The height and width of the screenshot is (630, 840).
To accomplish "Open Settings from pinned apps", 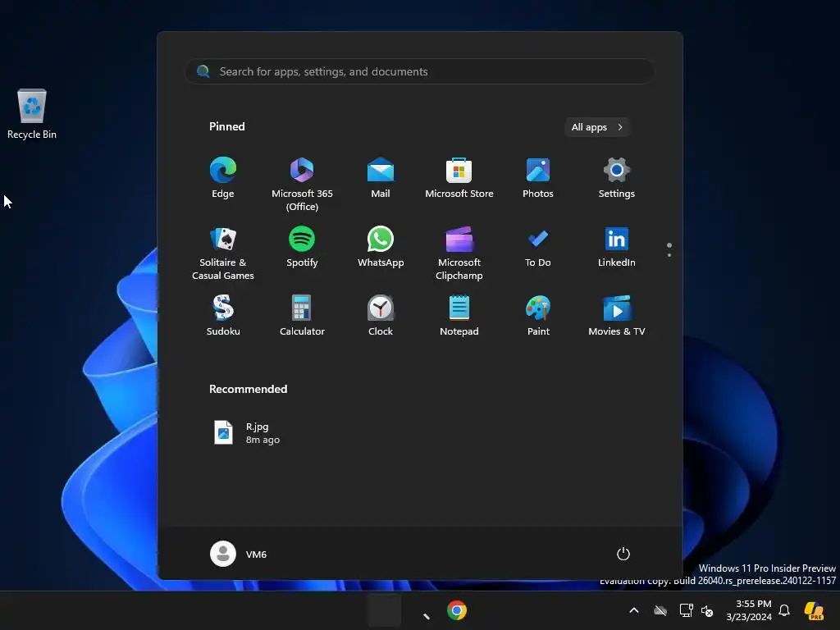I will (617, 178).
